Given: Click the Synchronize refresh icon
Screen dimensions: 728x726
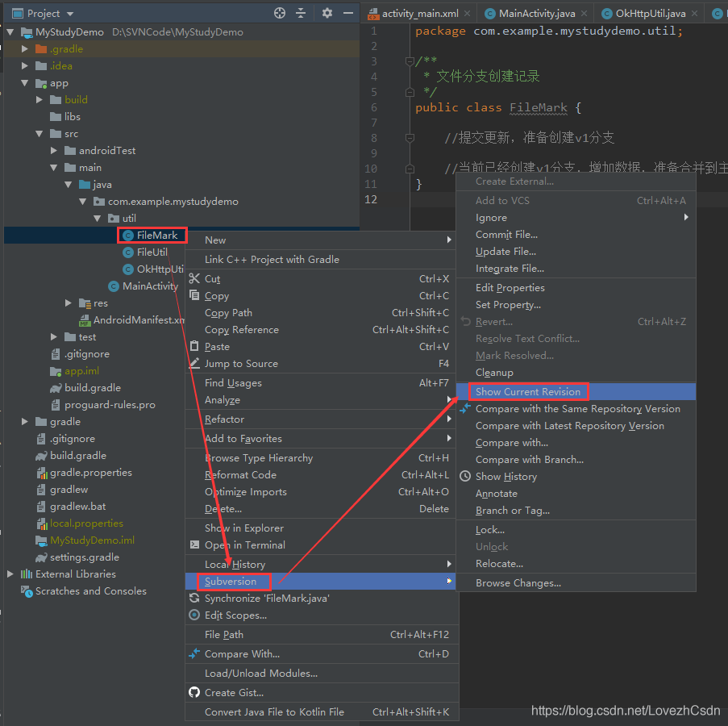Looking at the screenshot, I should [x=194, y=599].
